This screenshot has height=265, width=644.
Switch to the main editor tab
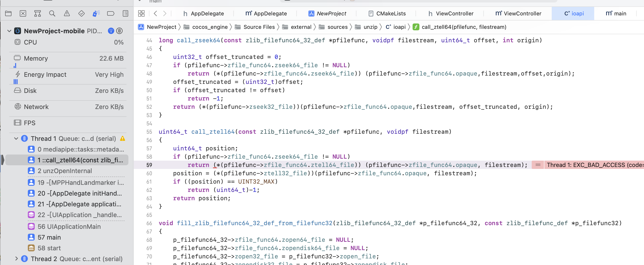(616, 13)
